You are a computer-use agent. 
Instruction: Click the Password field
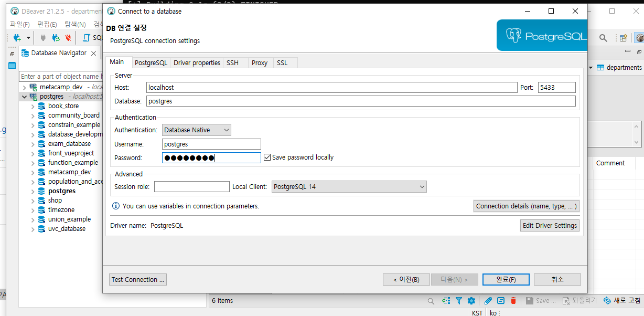click(211, 157)
